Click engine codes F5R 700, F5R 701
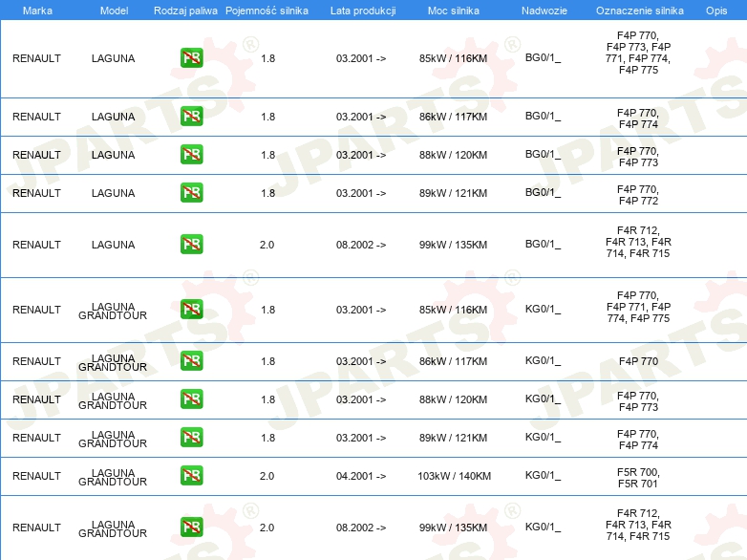The image size is (747, 560). pyautogui.click(x=638, y=478)
